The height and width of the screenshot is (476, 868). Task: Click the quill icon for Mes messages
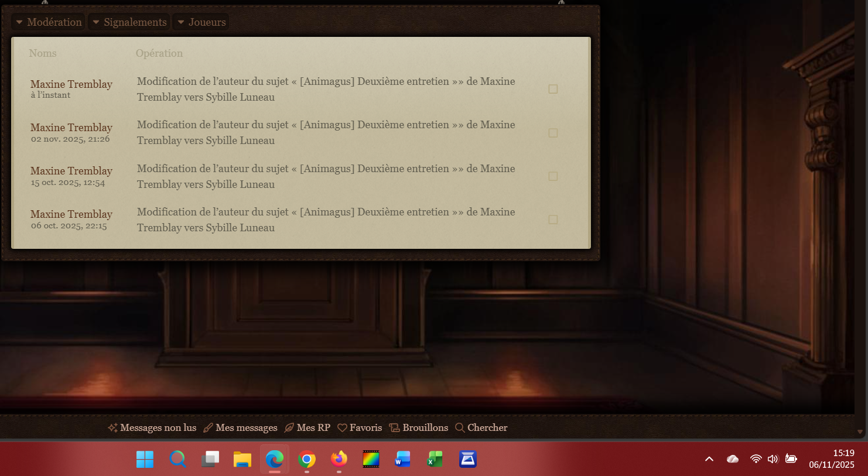[208, 428]
